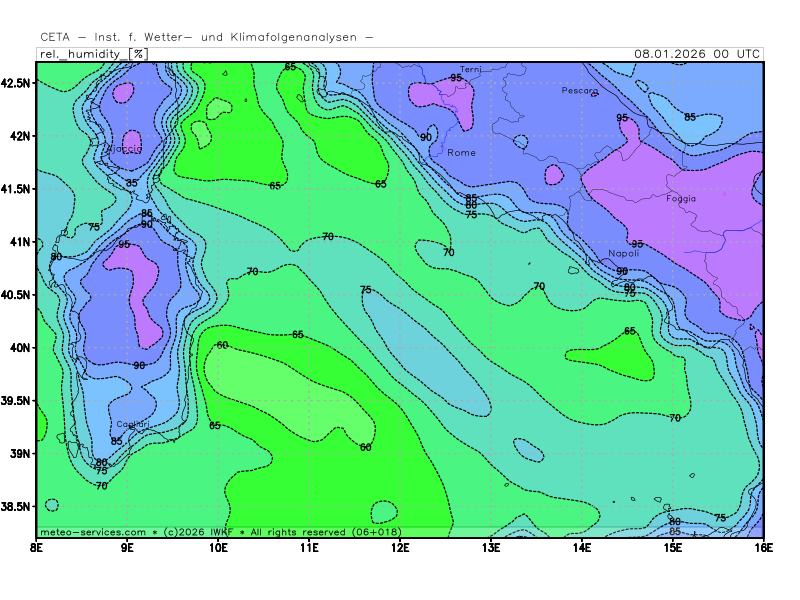Click the 85 contour label east of Pescara
800x600 pixels.
pos(690,117)
